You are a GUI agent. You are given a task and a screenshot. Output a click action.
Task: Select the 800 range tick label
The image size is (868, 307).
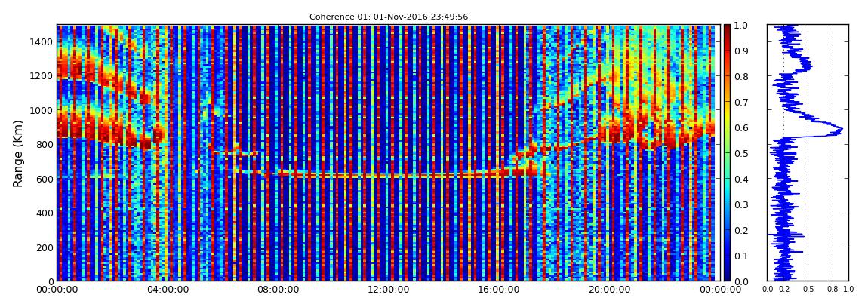click(x=44, y=144)
